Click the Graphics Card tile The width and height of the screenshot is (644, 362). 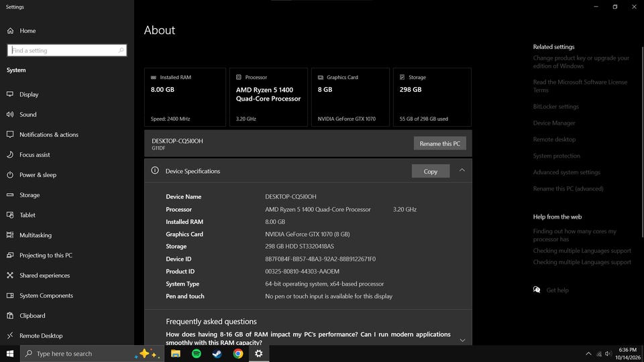pyautogui.click(x=350, y=97)
